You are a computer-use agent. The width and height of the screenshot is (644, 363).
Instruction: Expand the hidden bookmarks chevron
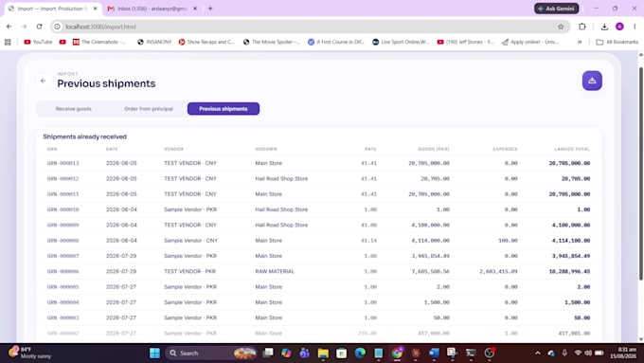(580, 42)
